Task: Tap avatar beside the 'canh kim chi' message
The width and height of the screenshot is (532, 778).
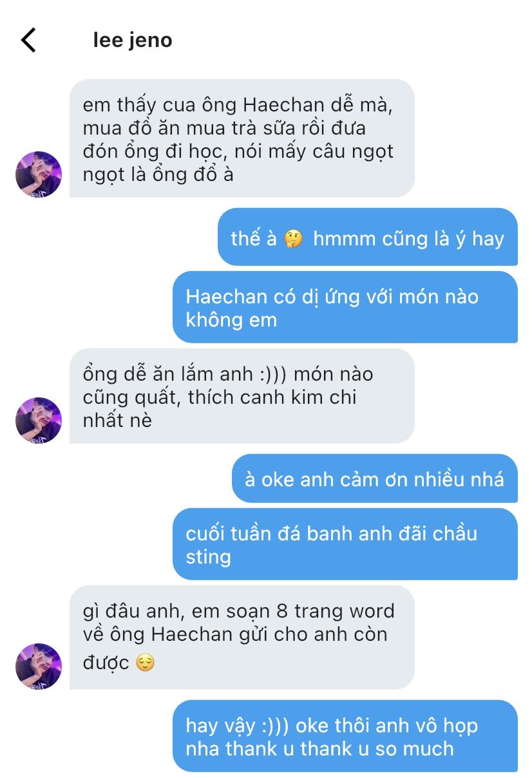Action: pos(39,420)
